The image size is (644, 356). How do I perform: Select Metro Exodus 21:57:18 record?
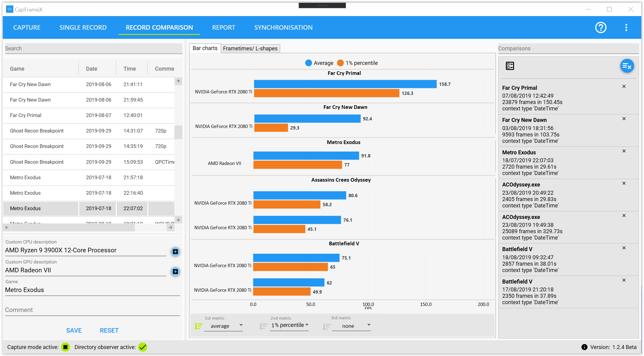[88, 178]
